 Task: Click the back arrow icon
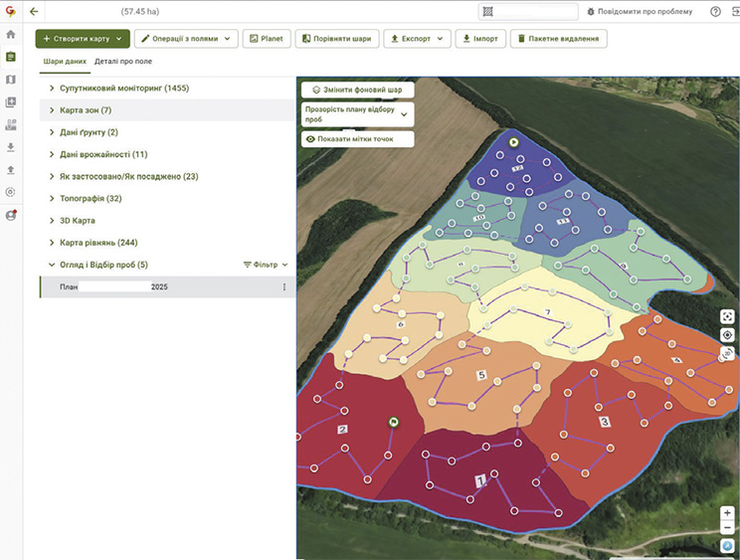[34, 12]
